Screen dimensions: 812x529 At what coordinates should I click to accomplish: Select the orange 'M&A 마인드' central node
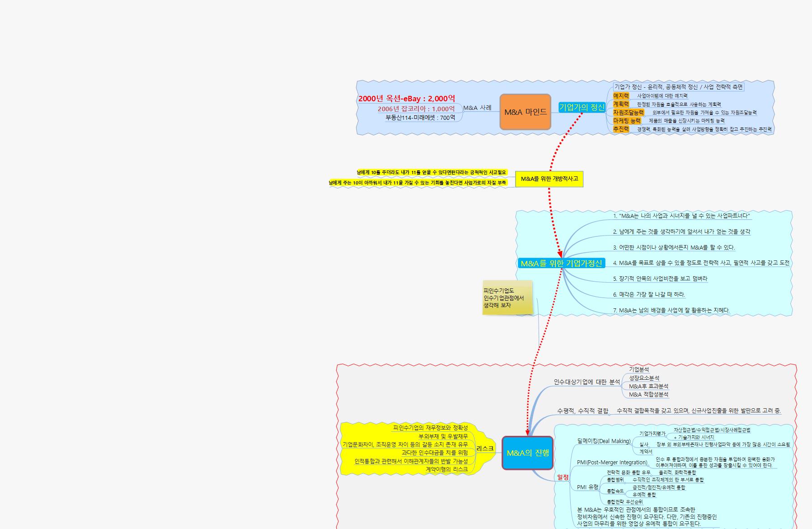point(525,112)
